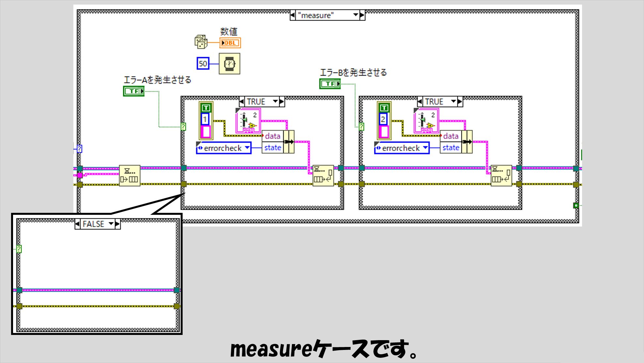This screenshot has height=363, width=644.
Task: Open the "measure" case selector dropdown
Action: pos(356,15)
